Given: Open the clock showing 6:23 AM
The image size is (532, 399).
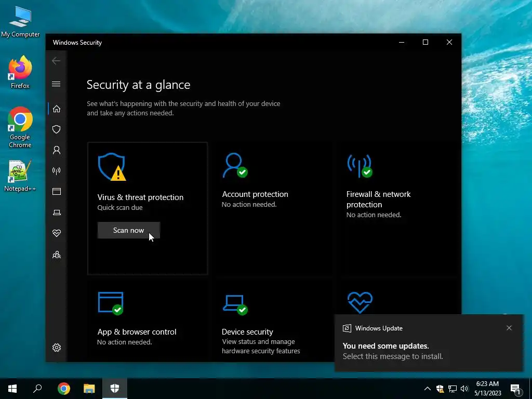Looking at the screenshot, I should [487, 389].
